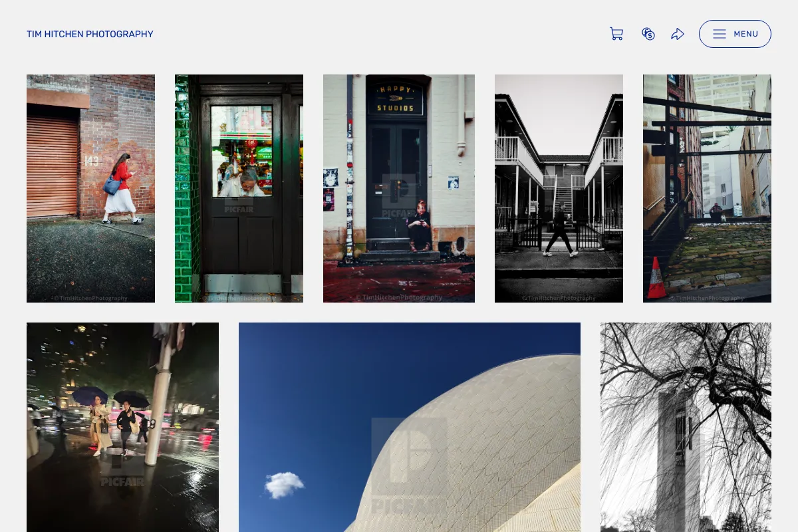Click the hamburger lines icon

(x=720, y=34)
